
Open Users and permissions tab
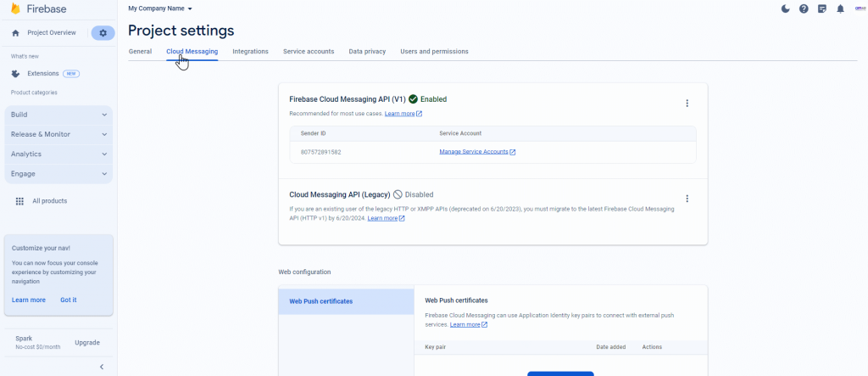click(434, 52)
